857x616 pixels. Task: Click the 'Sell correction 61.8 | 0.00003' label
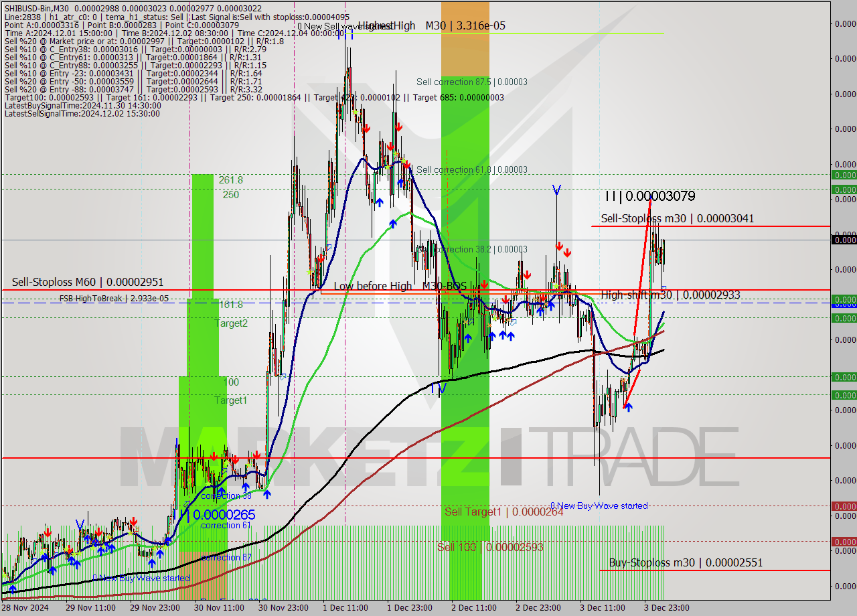(x=472, y=169)
